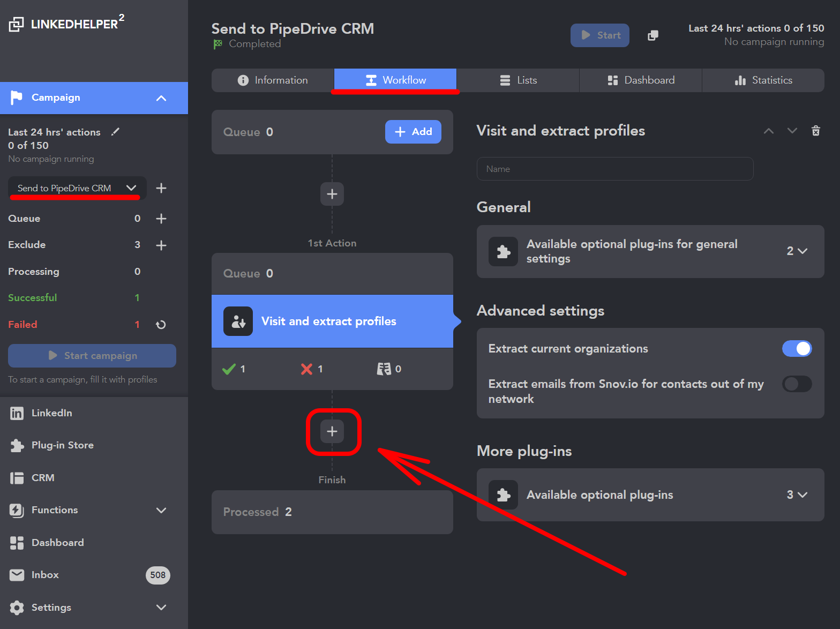Screen dimensions: 840x629
Task: View successful profiles count in action card
Action: coord(234,369)
